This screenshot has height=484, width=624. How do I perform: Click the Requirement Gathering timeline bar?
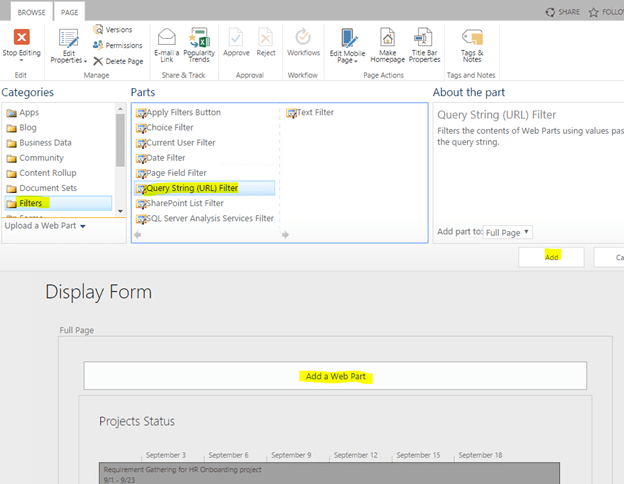pyautogui.click(x=329, y=473)
